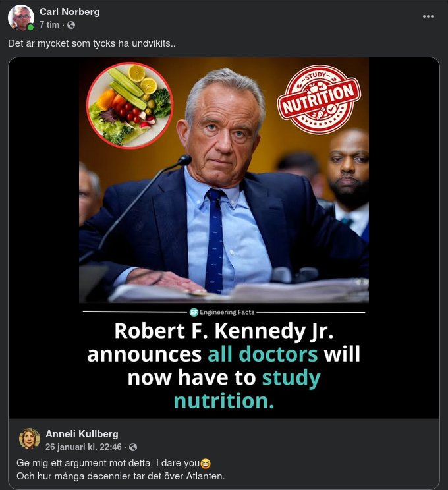Click the laughing emoji in the shared post
The width and height of the screenshot is (448, 490).
point(205,463)
